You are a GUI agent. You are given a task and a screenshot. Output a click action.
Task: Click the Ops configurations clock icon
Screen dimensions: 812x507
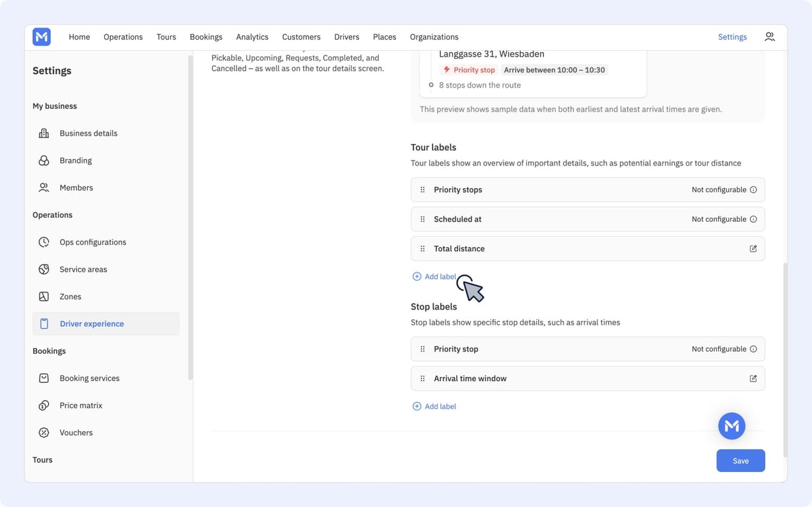44,242
